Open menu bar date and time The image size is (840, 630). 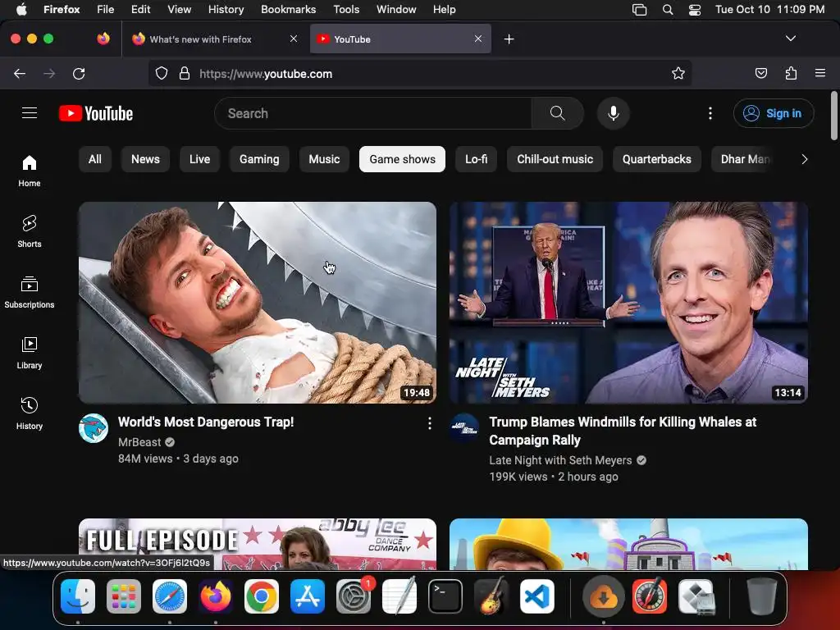click(x=769, y=10)
